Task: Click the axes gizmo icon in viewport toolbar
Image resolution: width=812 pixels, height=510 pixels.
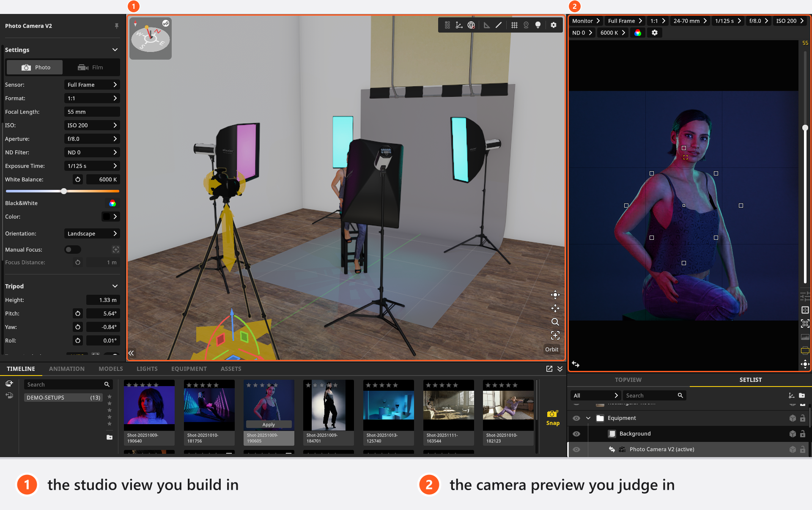Action: [x=459, y=25]
